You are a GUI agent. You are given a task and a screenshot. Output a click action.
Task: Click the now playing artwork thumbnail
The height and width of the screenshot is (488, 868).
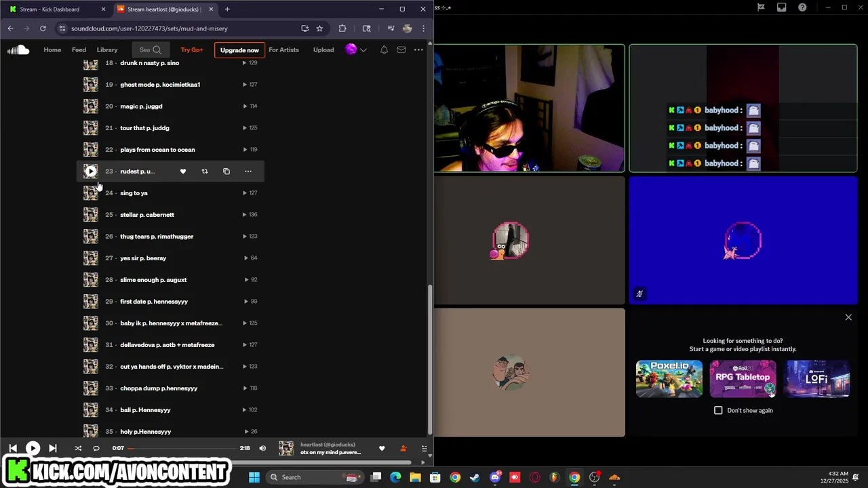point(286,448)
